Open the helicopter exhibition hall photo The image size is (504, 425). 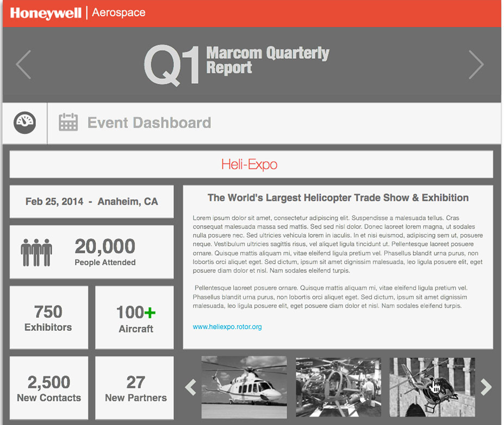pyautogui.click(x=339, y=387)
